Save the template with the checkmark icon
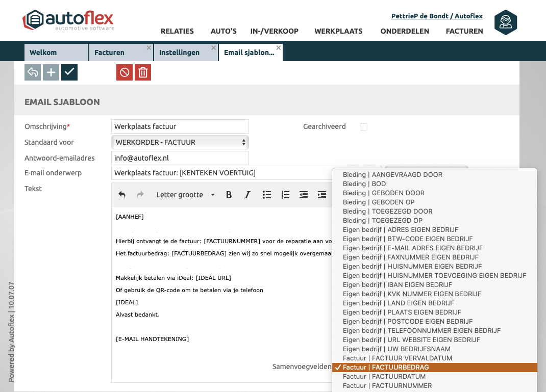Image resolution: width=546 pixels, height=392 pixels. point(69,72)
